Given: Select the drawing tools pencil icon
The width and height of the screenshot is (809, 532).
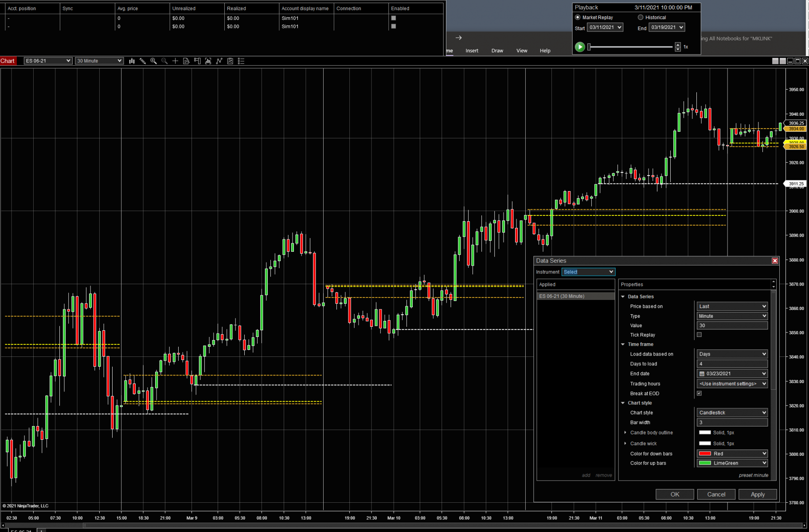Looking at the screenshot, I should [x=143, y=61].
